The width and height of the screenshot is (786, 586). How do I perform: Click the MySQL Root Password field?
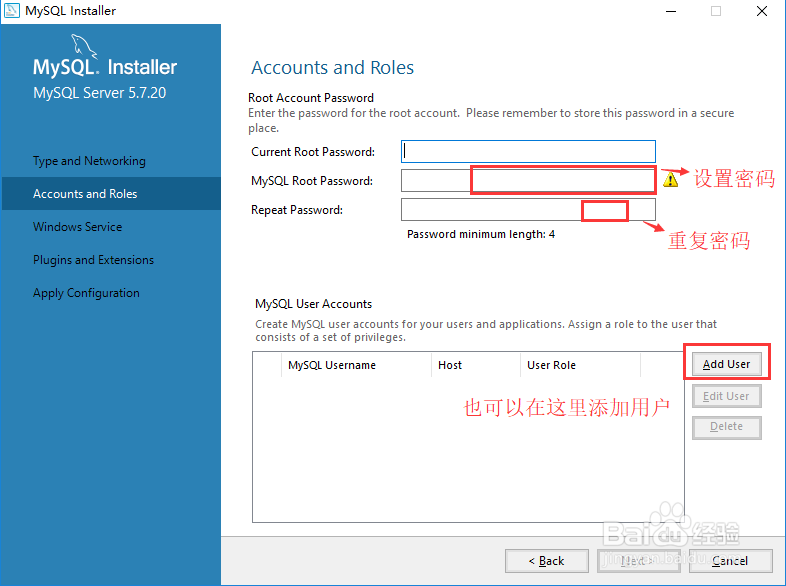point(528,180)
